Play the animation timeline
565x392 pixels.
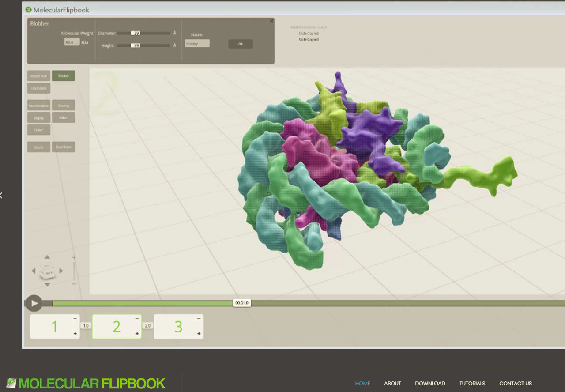(34, 303)
